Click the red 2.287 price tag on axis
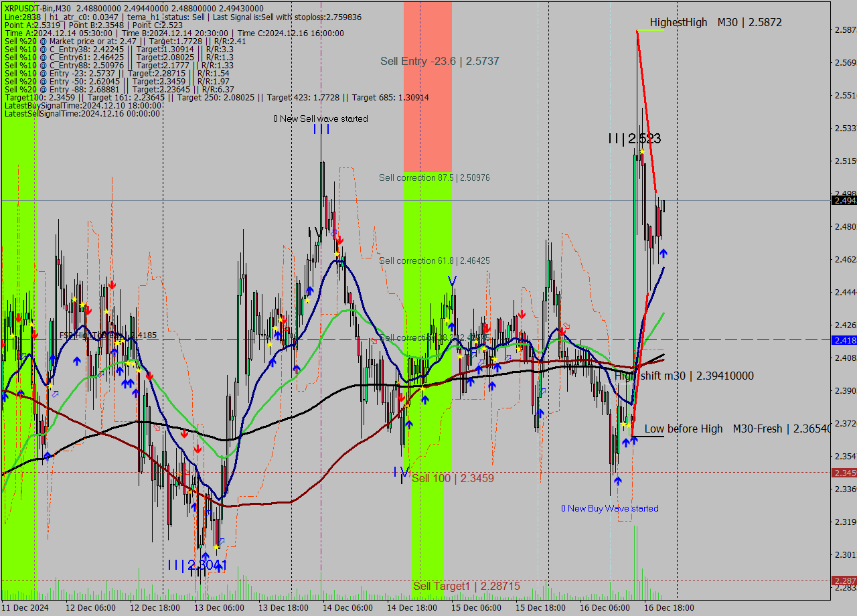 (x=844, y=580)
